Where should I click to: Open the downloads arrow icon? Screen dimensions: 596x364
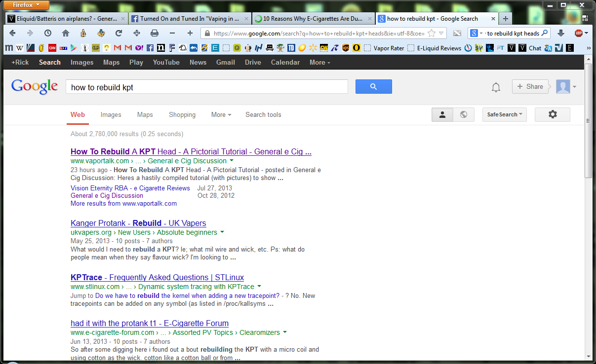click(560, 33)
